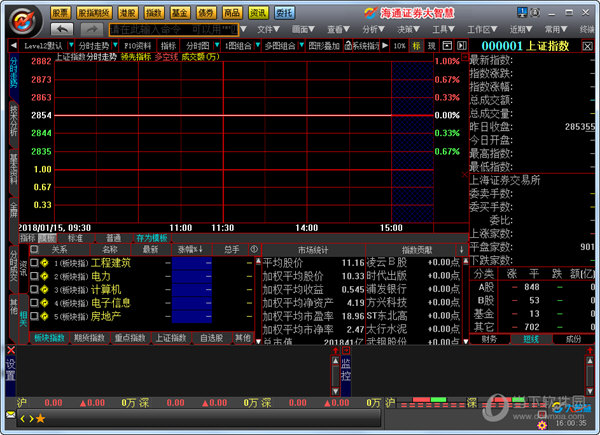The image size is (600, 435).
Task: Open the 画面 menu
Action: (303, 29)
